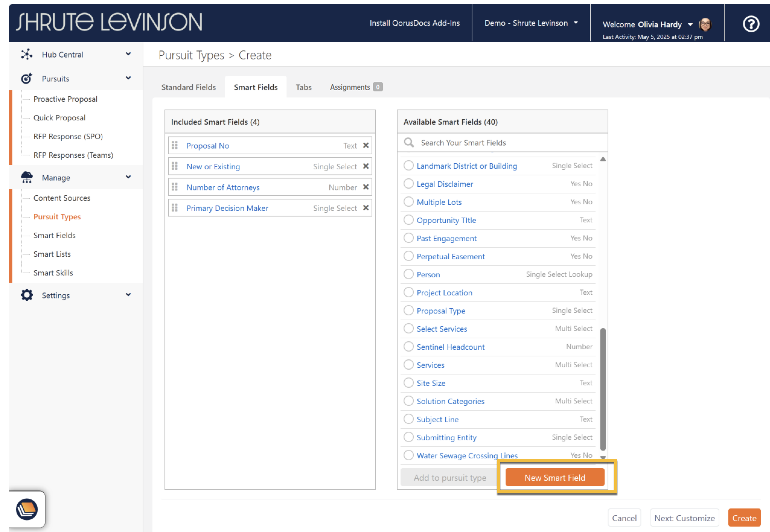This screenshot has height=532, width=770.
Task: Click drag handle beside Number of Attorneys
Action: click(175, 187)
